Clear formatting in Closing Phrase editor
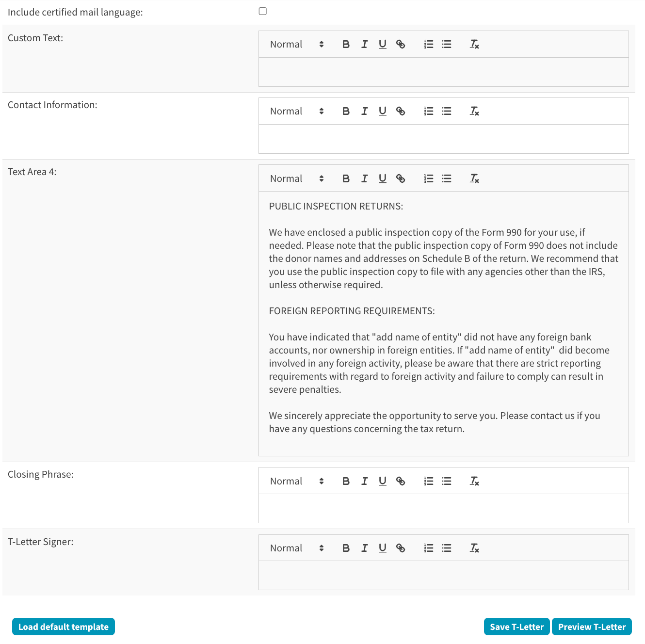 tap(474, 481)
